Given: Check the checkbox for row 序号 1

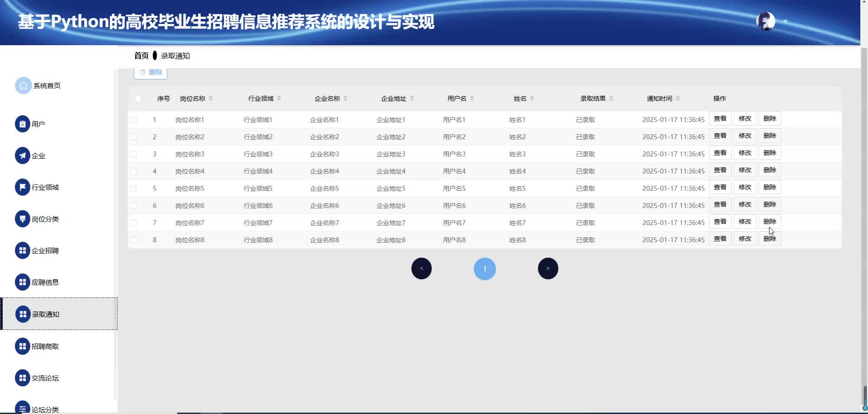Looking at the screenshot, I should coord(133,120).
